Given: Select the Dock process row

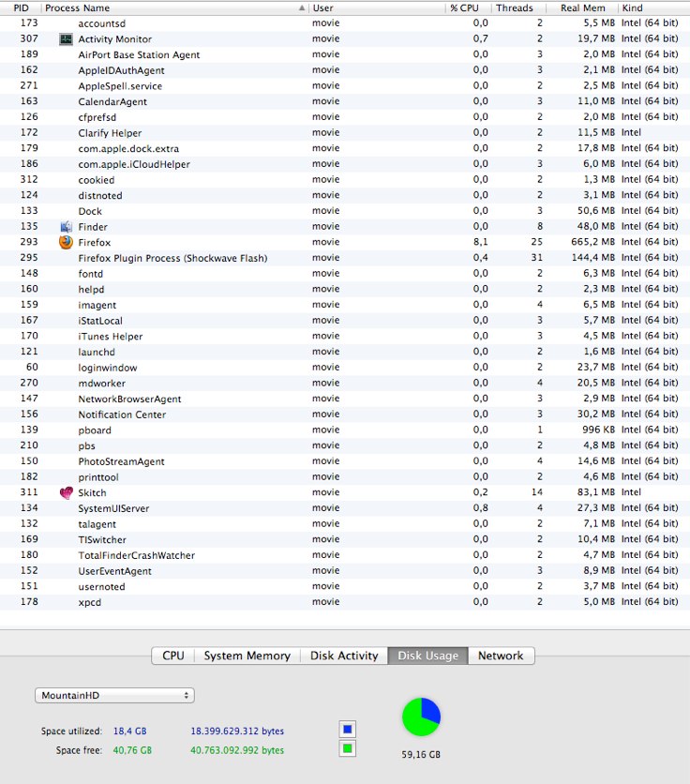Looking at the screenshot, I should coord(345,211).
